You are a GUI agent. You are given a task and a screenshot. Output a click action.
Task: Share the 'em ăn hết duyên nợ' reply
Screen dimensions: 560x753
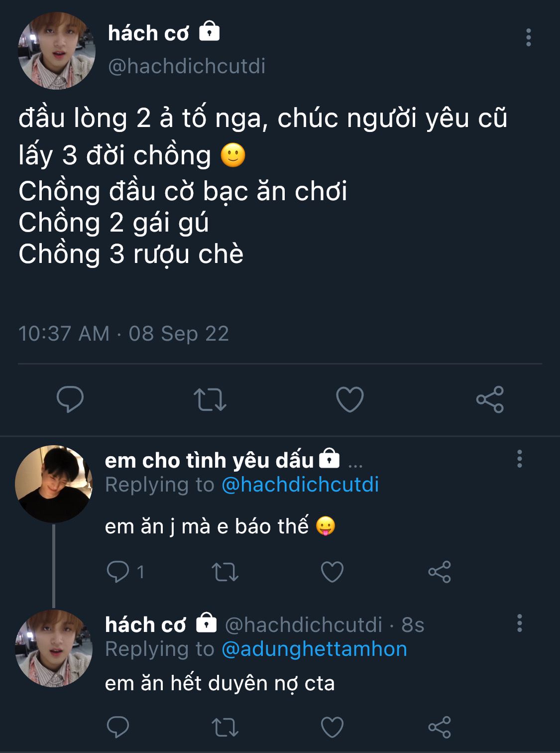point(440,727)
